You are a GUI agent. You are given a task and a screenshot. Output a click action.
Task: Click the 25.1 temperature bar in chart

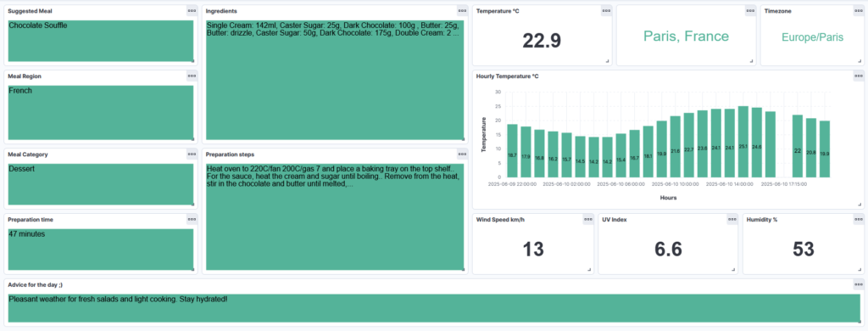(x=743, y=142)
